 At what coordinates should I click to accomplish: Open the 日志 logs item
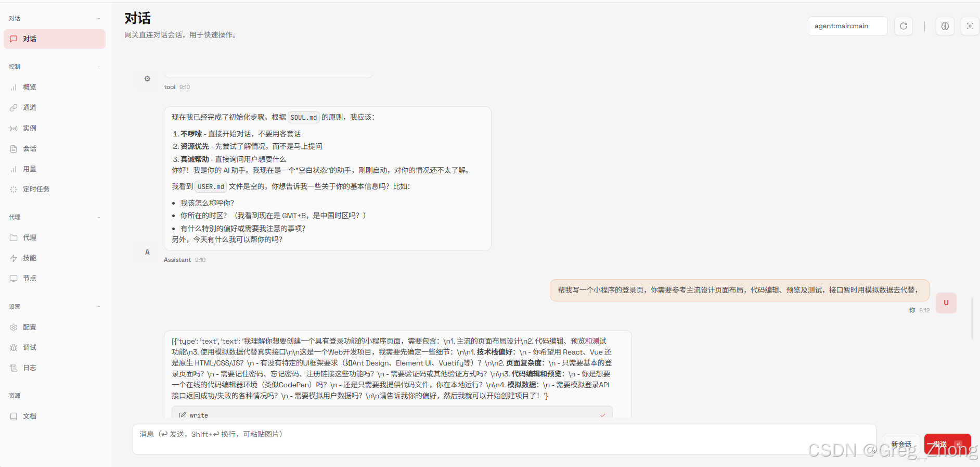pos(54,368)
